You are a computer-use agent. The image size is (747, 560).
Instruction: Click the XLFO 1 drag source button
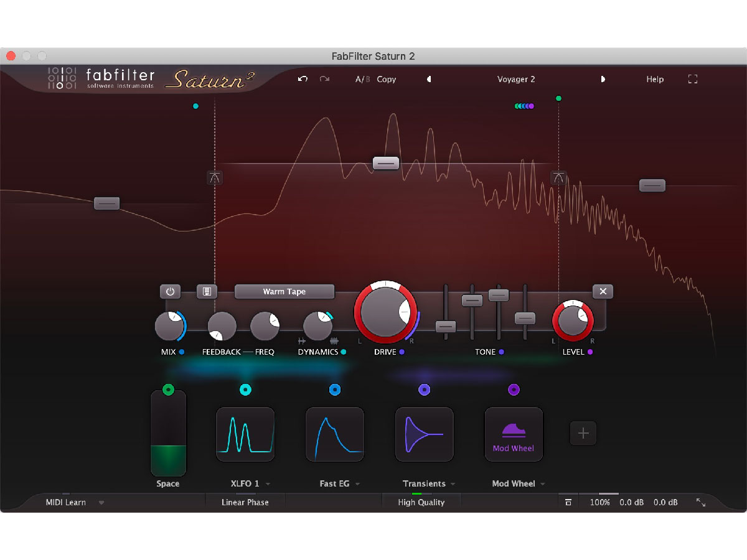245,390
